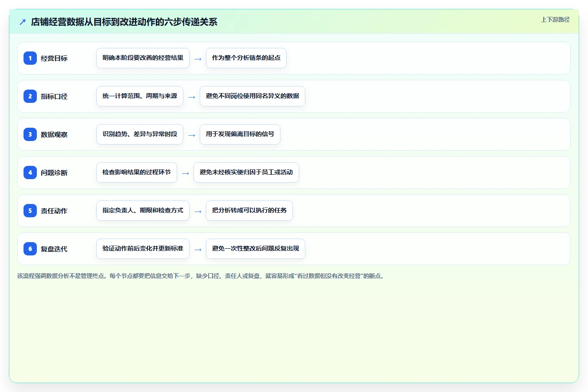This screenshot has height=392, width=588.
Task: Select step badge number 2
Action: 30,96
